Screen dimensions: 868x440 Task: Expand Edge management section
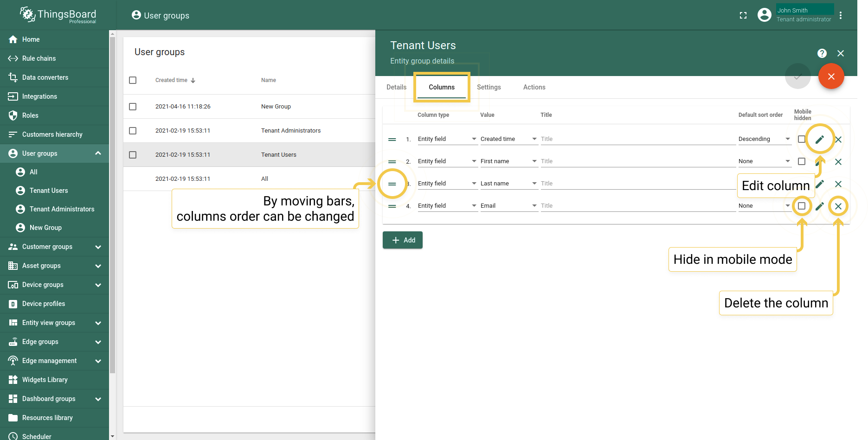point(98,361)
